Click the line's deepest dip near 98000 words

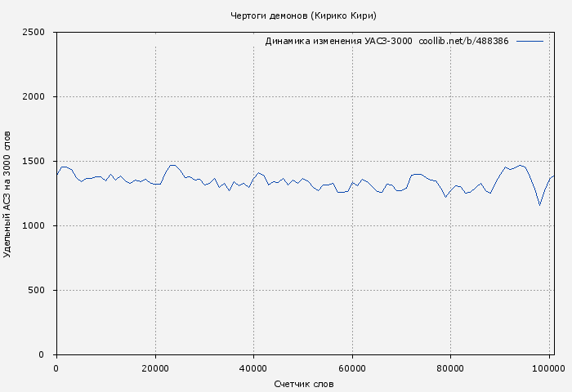pos(539,205)
